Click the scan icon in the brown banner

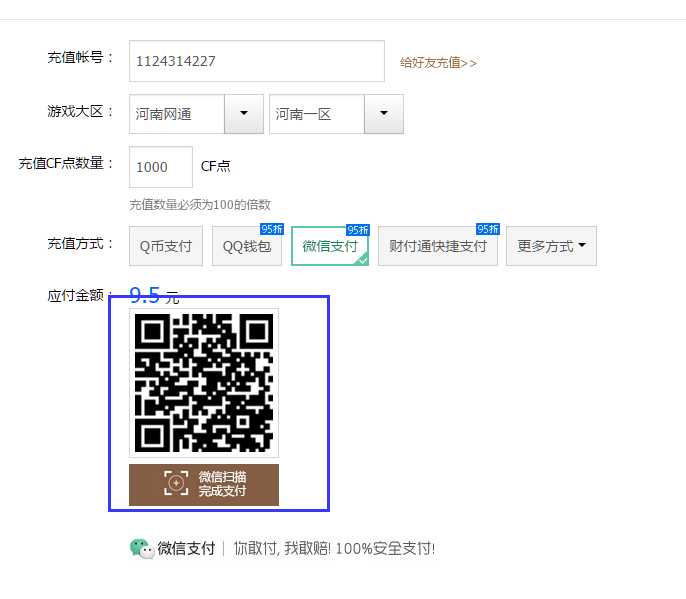[x=176, y=483]
